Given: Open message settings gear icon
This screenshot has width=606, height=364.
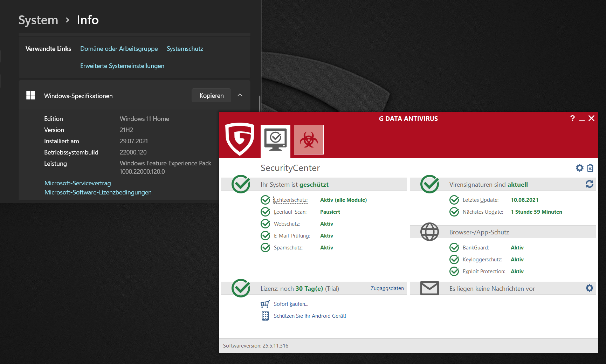Looking at the screenshot, I should tap(590, 288).
